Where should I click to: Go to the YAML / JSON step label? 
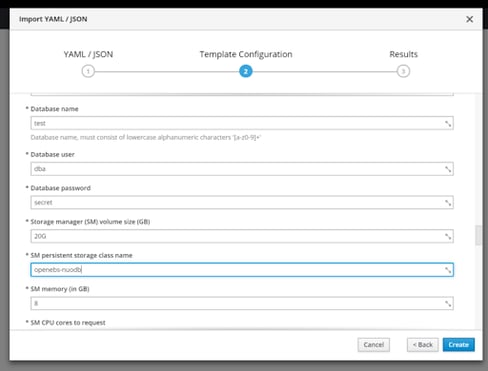pyautogui.click(x=88, y=54)
